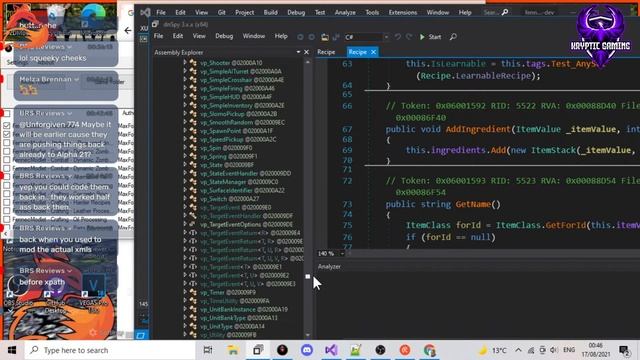Select vp_TargetEventOptions in Assembly Explorer
The height and width of the screenshot is (360, 640).
pyautogui.click(x=246, y=224)
